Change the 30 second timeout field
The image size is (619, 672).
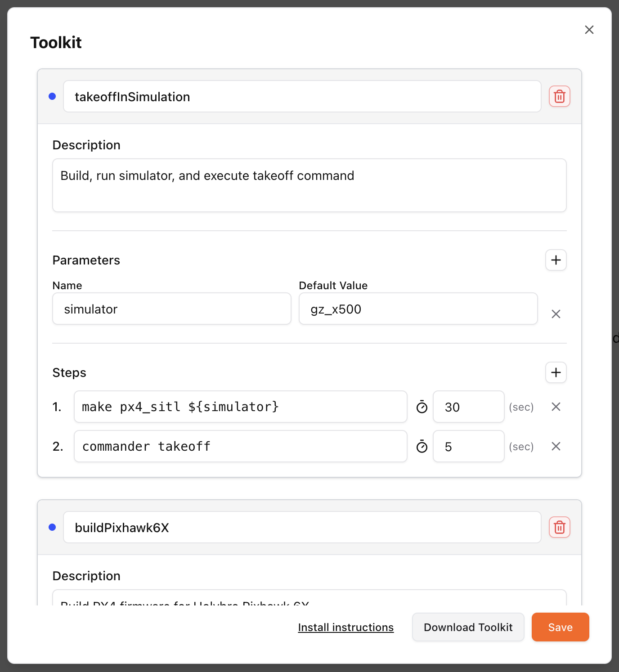coord(469,407)
